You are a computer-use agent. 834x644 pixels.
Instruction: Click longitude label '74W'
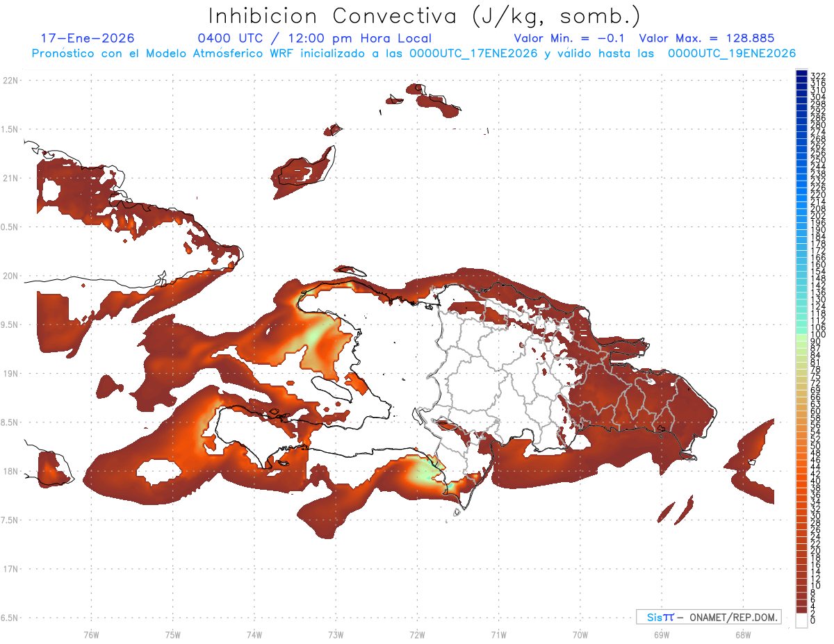pyautogui.click(x=254, y=634)
